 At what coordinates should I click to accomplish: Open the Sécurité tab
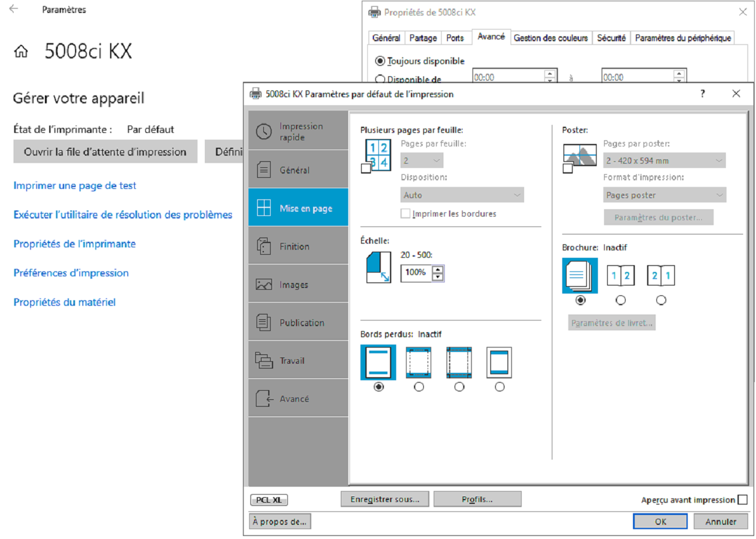tap(611, 38)
